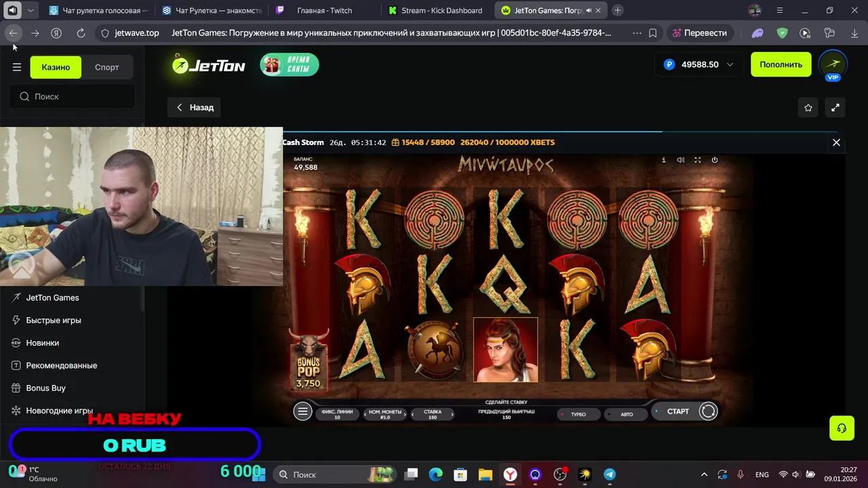
Task: Click Фикс. линии 10 pill
Action: [337, 414]
